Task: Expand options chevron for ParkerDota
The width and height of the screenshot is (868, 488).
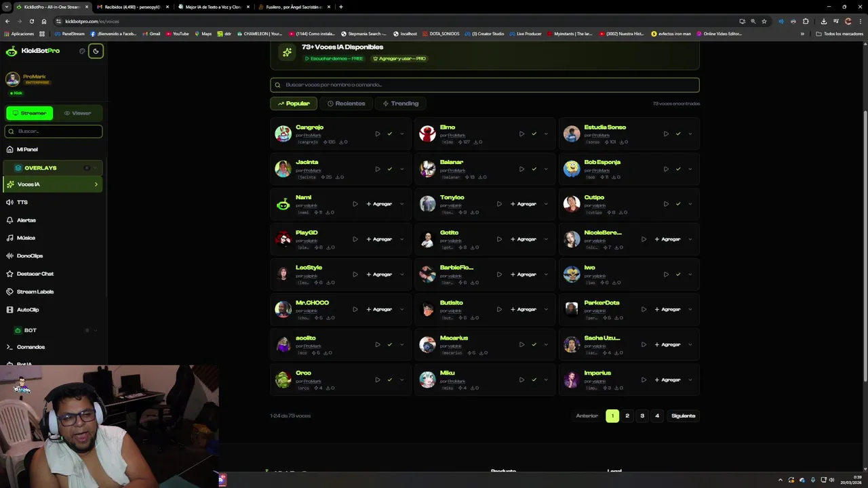Action: [x=690, y=309]
